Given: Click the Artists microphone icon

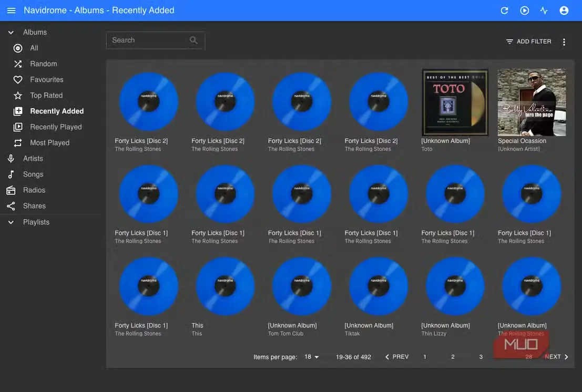Looking at the screenshot, I should tap(11, 158).
